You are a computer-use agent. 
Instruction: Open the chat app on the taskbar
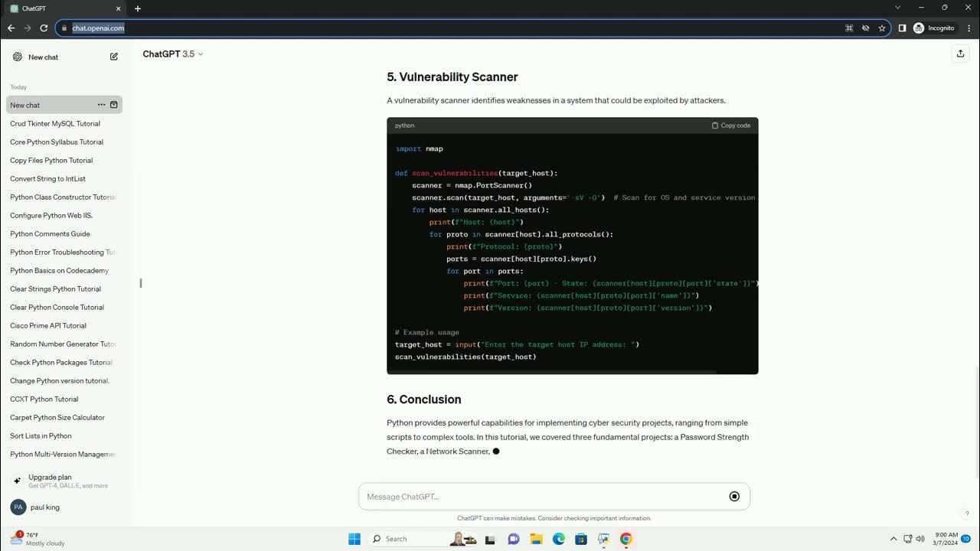514,539
